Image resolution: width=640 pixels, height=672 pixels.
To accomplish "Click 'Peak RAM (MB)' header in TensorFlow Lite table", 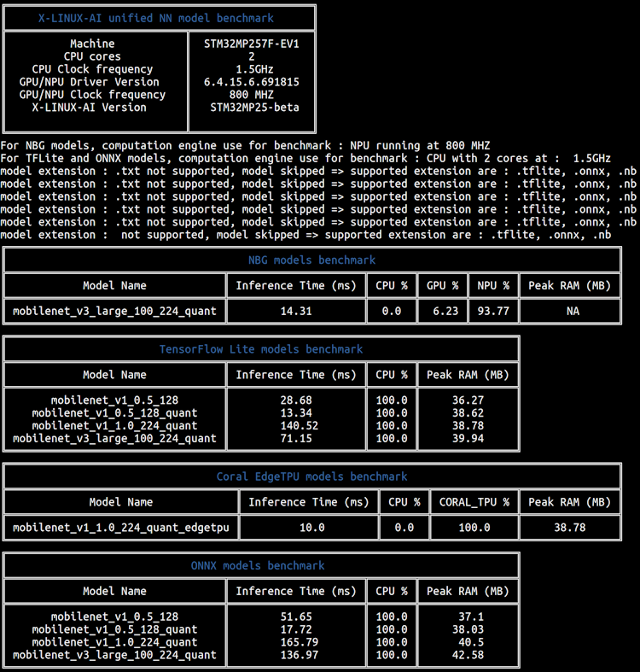I will click(x=468, y=375).
